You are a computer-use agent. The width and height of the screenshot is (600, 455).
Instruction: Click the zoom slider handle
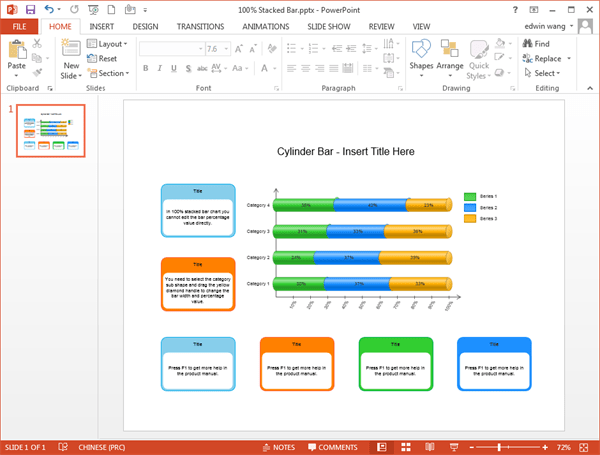499,447
